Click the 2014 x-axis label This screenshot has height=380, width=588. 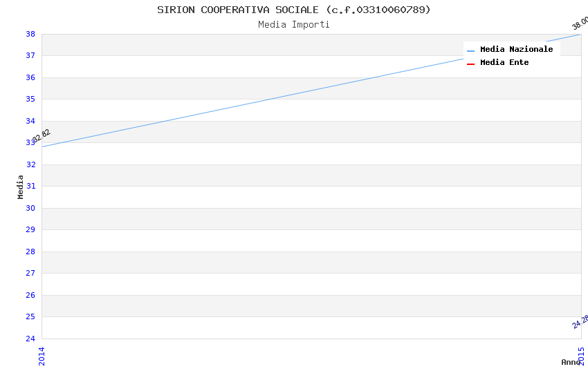(x=42, y=356)
